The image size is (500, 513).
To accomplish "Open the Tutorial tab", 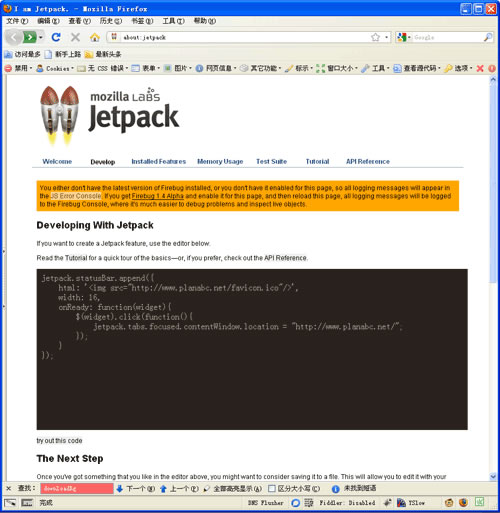I will [317, 161].
